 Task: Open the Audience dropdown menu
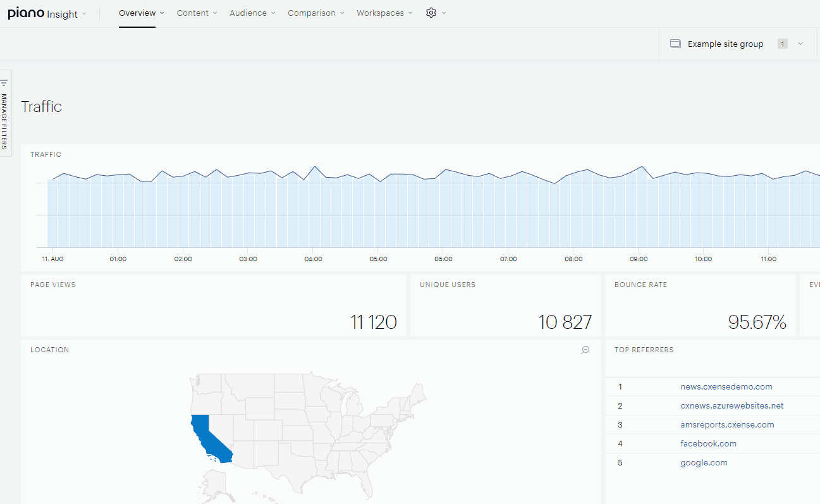(x=252, y=13)
